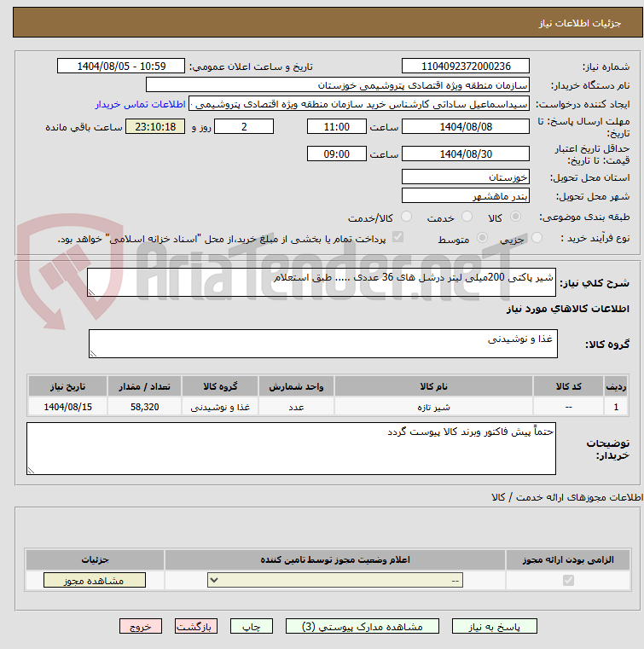
Task: Click the خروج exit button
Action: coord(140,626)
